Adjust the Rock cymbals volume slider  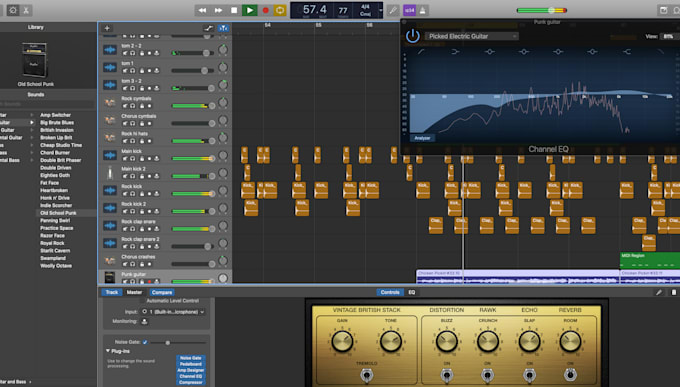click(193, 106)
